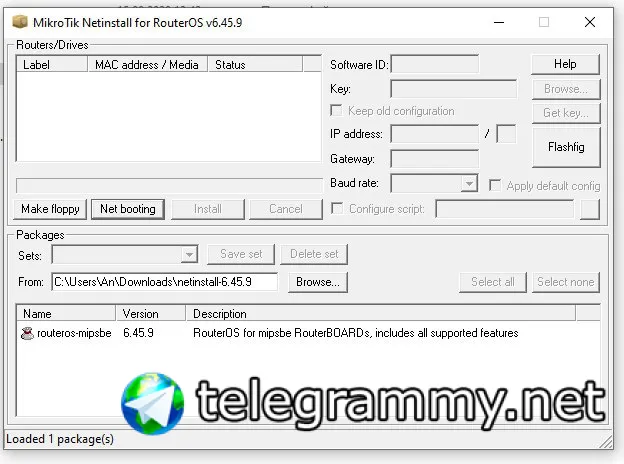Toggle Keep old configuration checkbox
This screenshot has width=624, height=464.
336,111
